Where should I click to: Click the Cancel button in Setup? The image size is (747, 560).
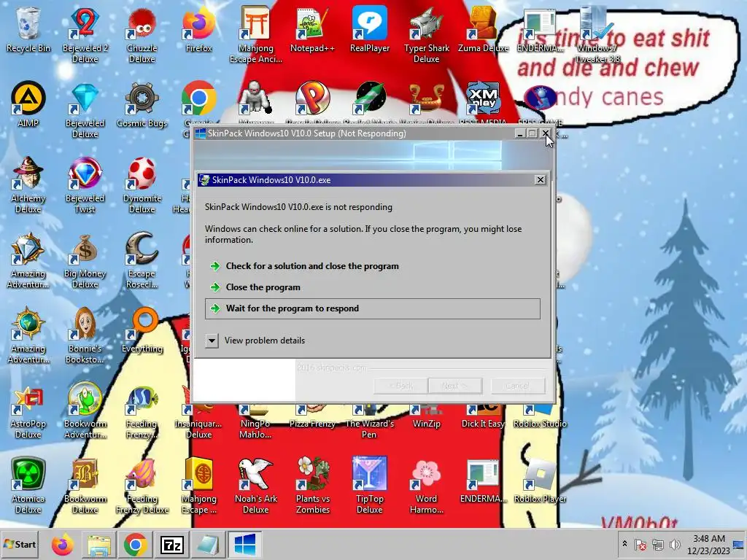518,386
